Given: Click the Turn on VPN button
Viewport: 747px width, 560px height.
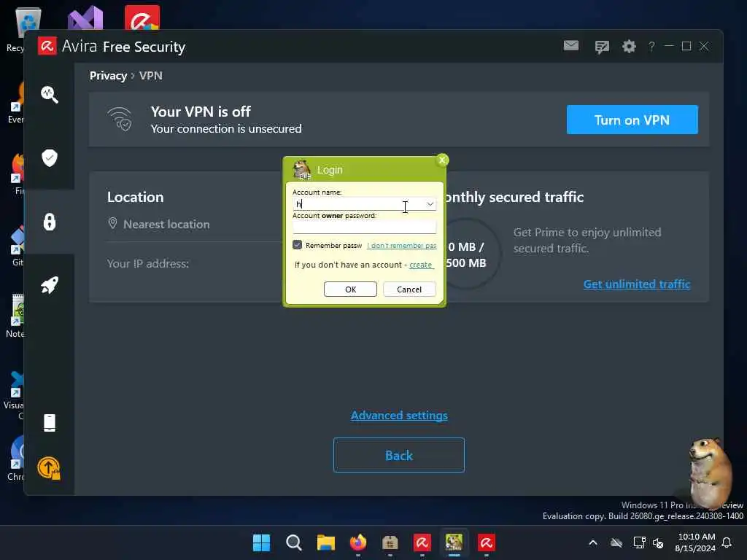Looking at the screenshot, I should (x=632, y=120).
